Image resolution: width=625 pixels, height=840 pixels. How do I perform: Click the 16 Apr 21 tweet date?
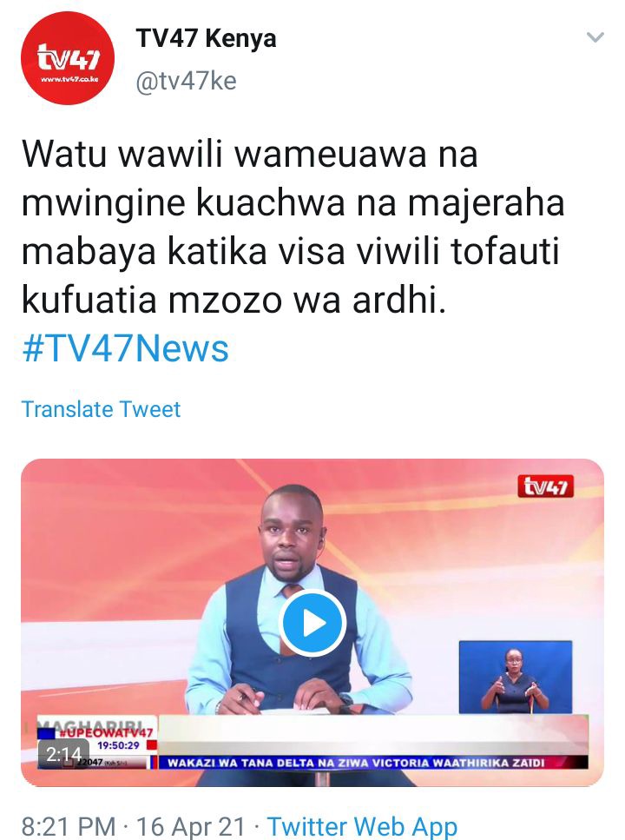(x=191, y=826)
